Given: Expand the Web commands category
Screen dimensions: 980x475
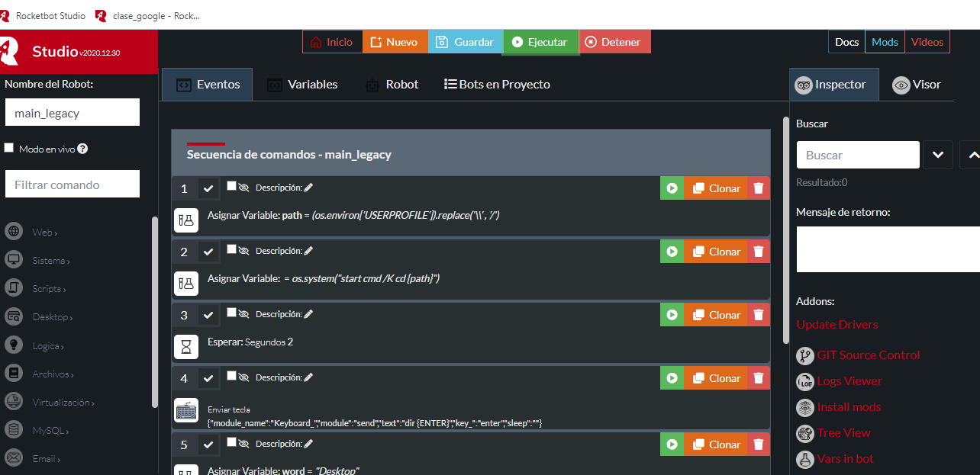Looking at the screenshot, I should [44, 232].
